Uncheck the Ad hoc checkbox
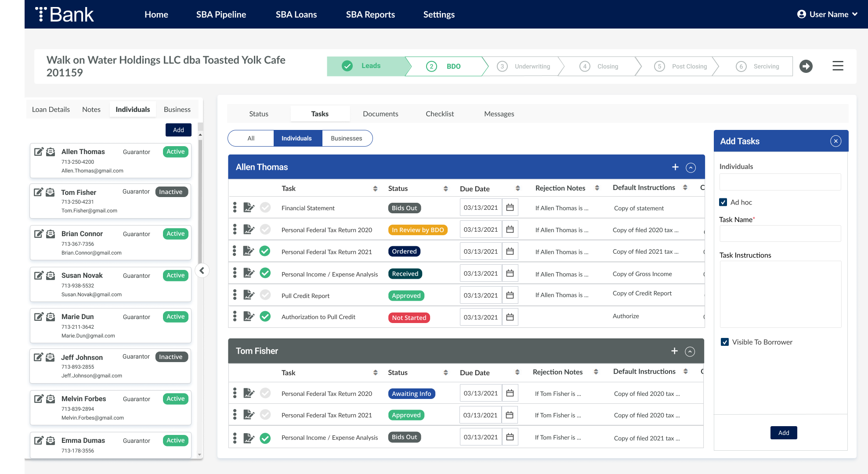 point(723,202)
